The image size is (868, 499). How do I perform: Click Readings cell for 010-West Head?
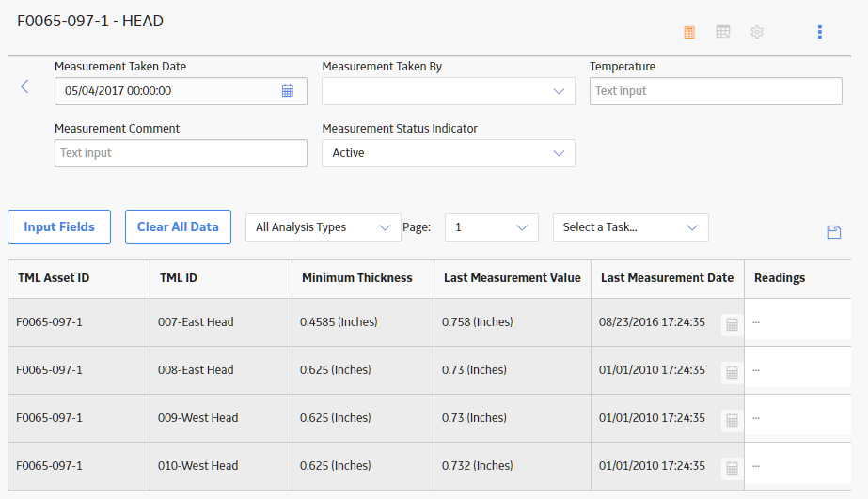(x=797, y=466)
